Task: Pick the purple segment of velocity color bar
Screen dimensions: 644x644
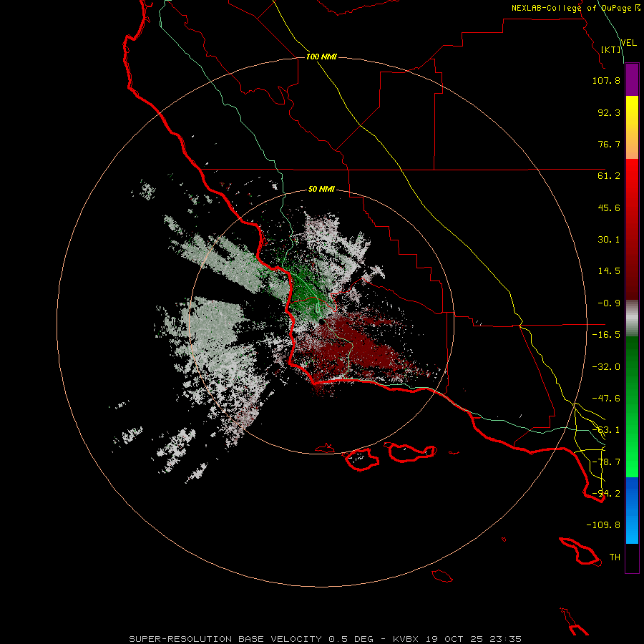Action: pos(632,79)
